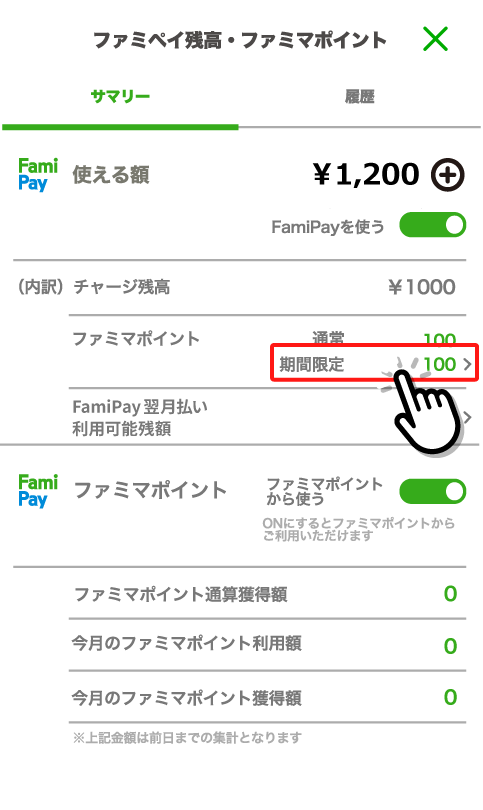This screenshot has width=483, height=810.
Task: Open FamiPay翌月払い balance chevron
Action: coord(468,417)
